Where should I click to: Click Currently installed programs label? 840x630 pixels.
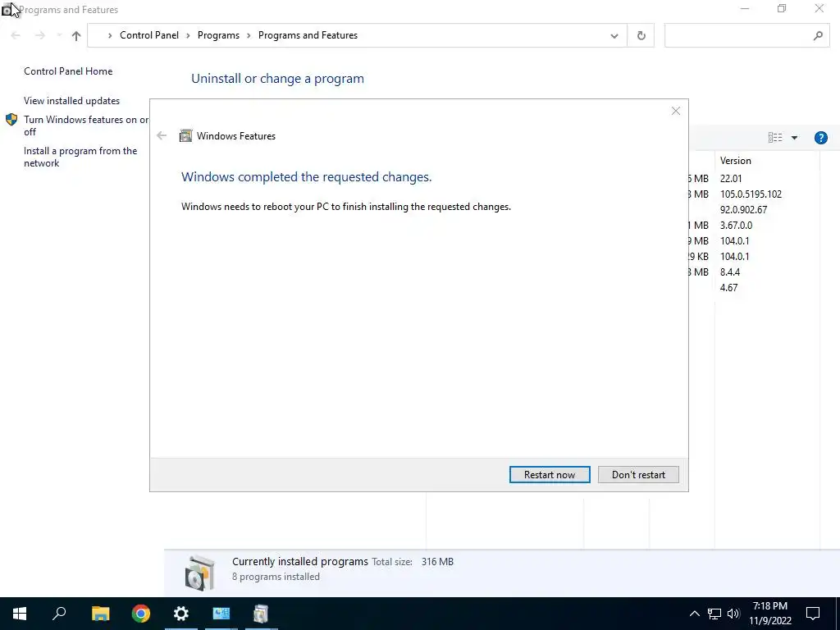(300, 561)
